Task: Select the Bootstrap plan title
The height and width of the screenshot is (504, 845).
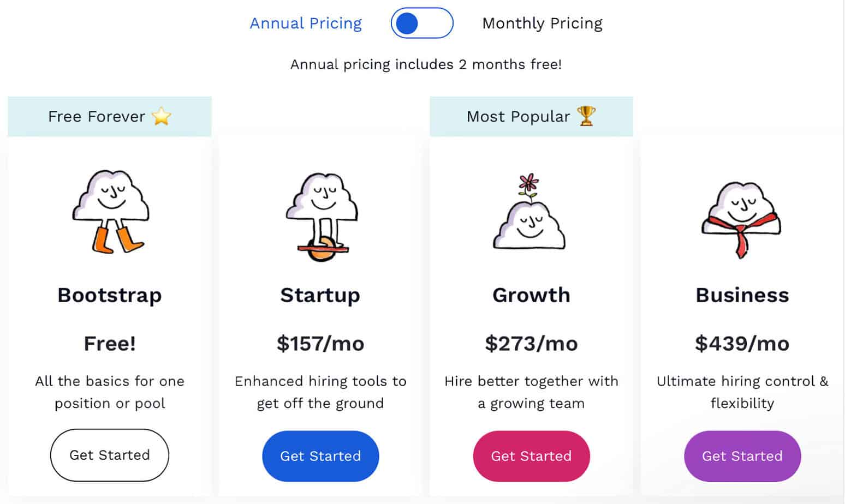Action: coord(110,295)
